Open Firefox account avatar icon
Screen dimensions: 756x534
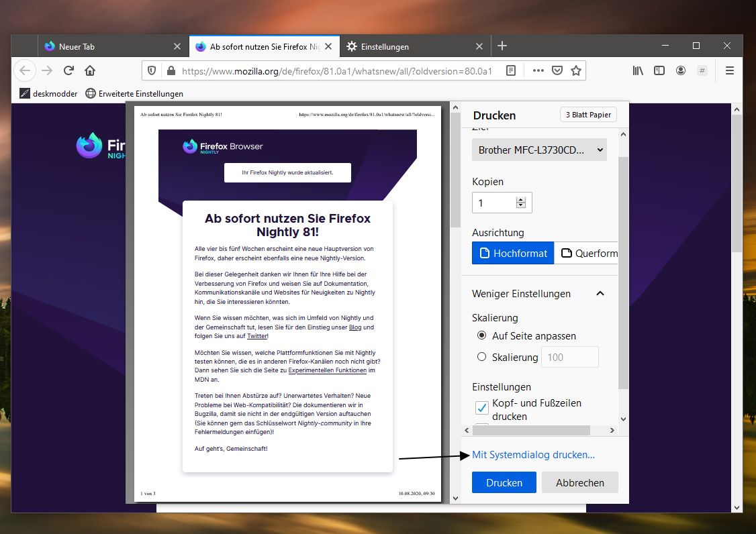click(x=681, y=71)
